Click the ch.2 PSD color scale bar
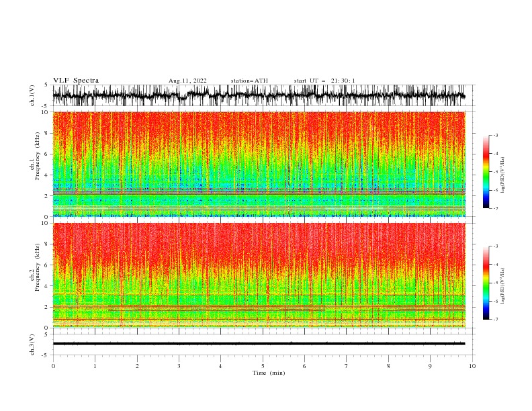The height and width of the screenshot is (411, 532). pos(486,283)
